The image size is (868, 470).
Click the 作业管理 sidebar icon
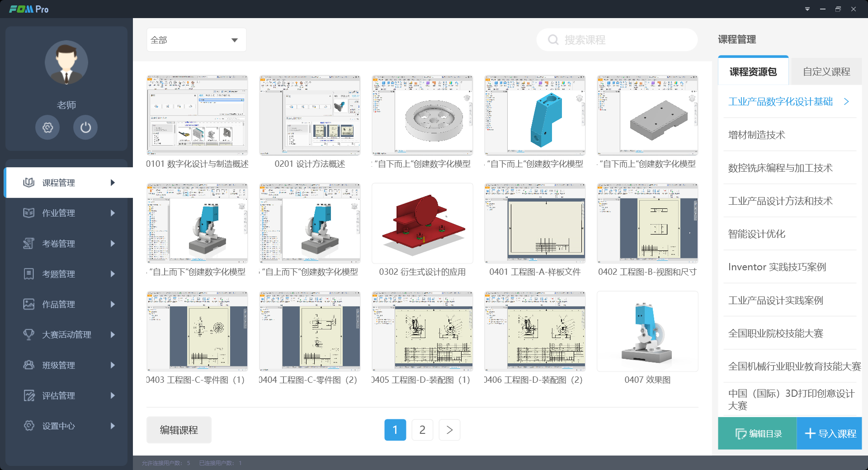(x=29, y=213)
